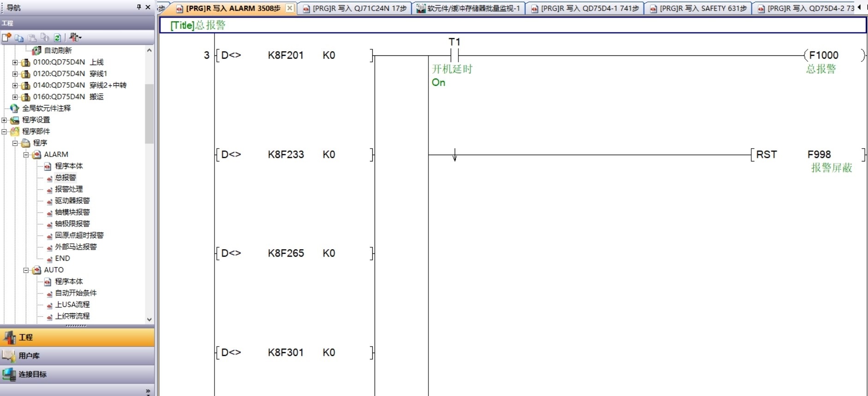Select the 自动刷新 tree item
This screenshot has width=868, height=396.
tap(58, 50)
